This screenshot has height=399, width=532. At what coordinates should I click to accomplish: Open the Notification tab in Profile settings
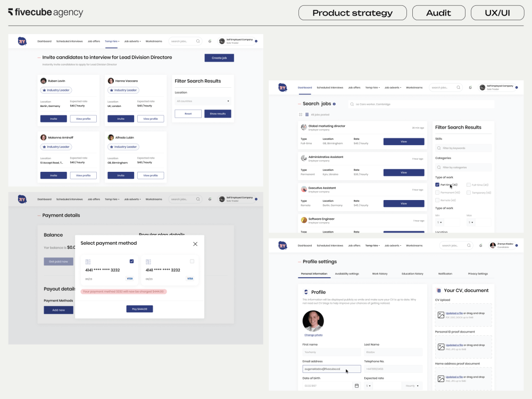coord(445,273)
